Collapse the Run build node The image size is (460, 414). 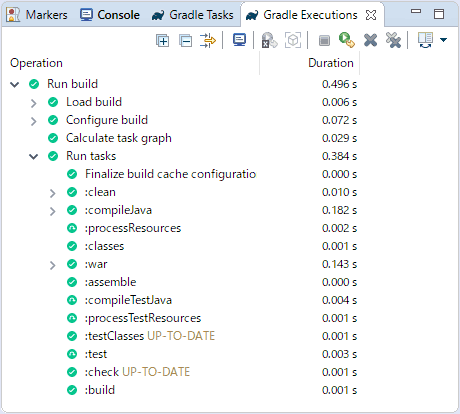point(15,84)
